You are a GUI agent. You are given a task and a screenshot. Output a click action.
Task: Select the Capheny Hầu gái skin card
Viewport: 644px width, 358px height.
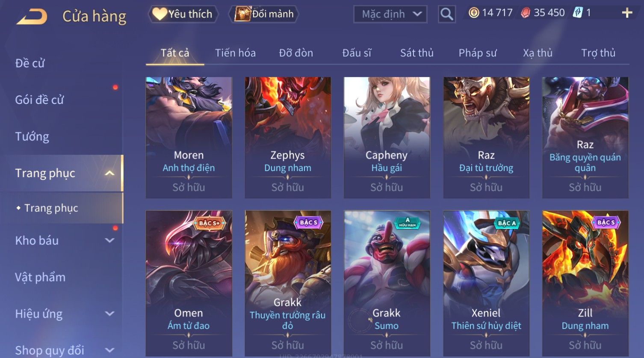[x=387, y=138]
